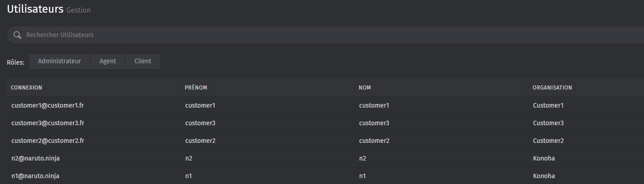Viewport: 644px width, 184px height.
Task: Click the Customer1 organisation cell
Action: (548, 105)
